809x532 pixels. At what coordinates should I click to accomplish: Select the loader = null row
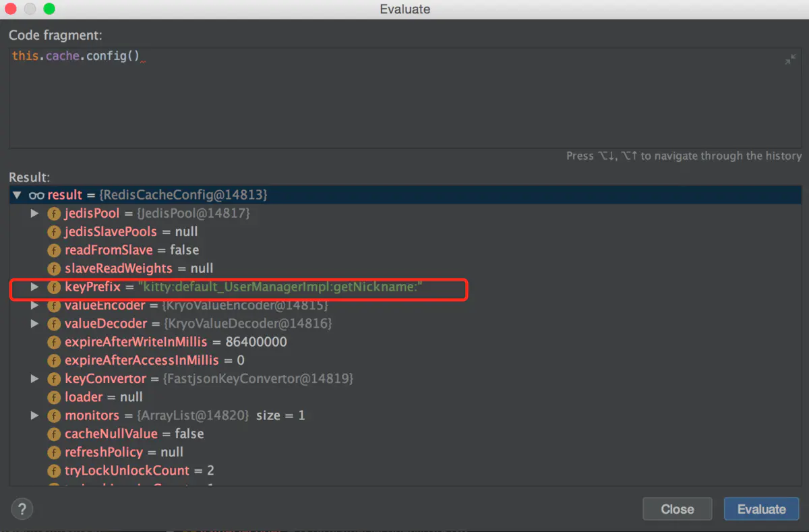click(405, 397)
